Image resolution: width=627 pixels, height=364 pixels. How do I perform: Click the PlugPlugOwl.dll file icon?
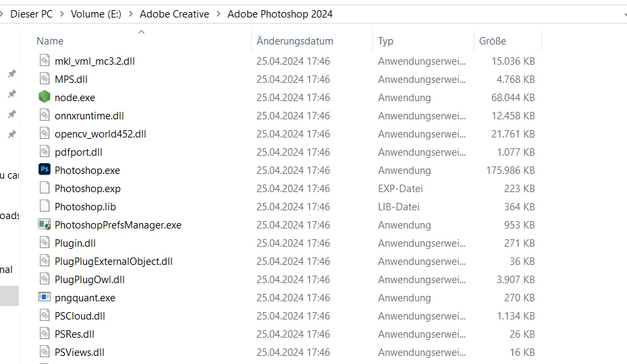pyautogui.click(x=45, y=279)
